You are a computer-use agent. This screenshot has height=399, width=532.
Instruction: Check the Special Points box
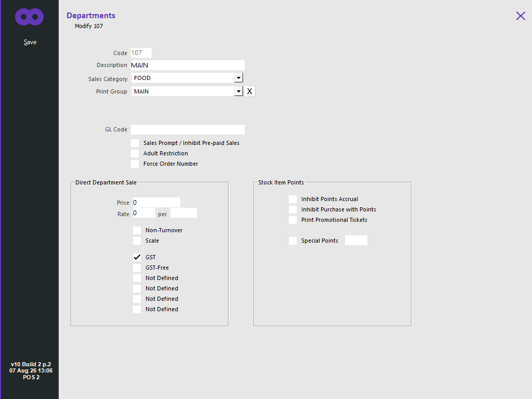[x=292, y=241]
